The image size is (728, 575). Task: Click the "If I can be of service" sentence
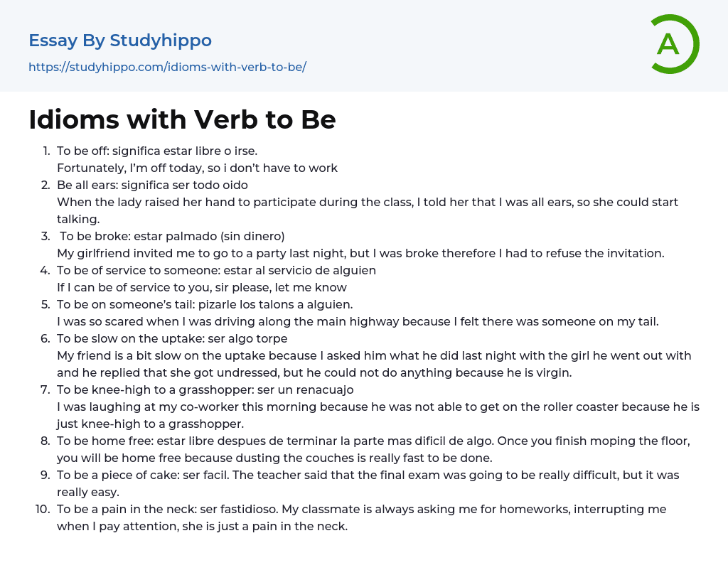pyautogui.click(x=201, y=287)
